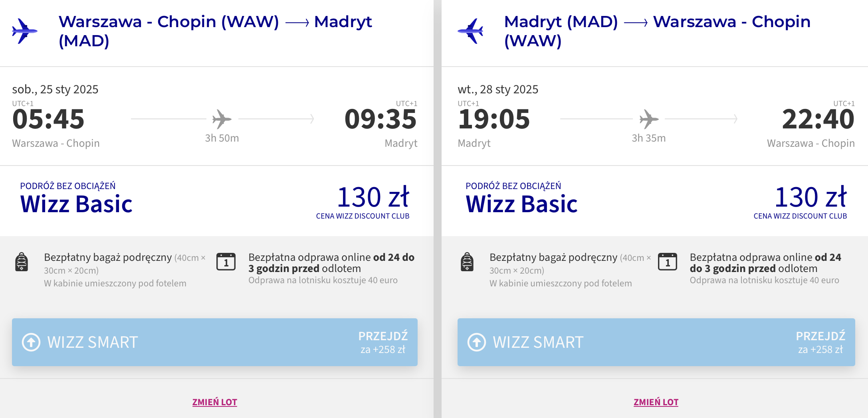This screenshot has width=868, height=418.
Task: Upgrade the outbound flight to WIZZ SMART
Action: click(x=215, y=342)
